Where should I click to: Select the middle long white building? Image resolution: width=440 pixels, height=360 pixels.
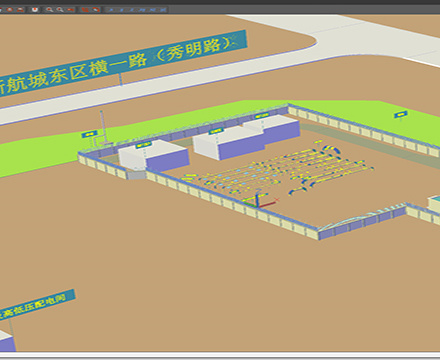click(x=228, y=142)
